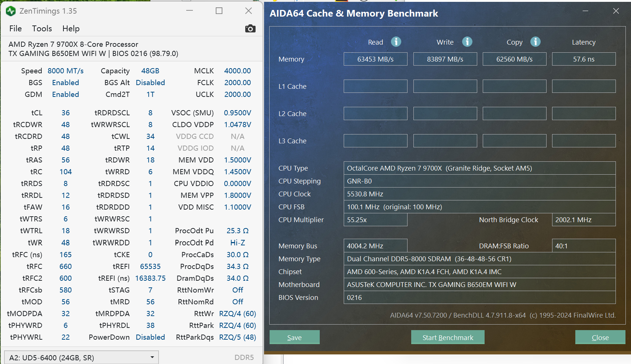
Task: Minimize the ZenTimings window
Action: 190,11
